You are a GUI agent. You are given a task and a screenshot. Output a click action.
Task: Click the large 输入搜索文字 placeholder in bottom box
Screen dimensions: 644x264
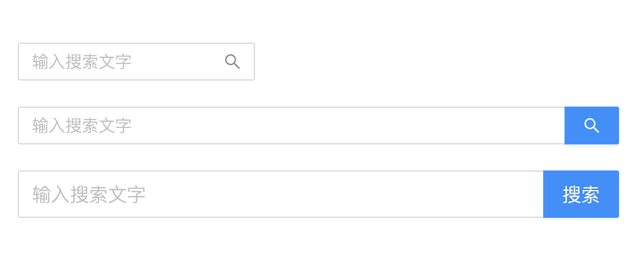click(x=89, y=194)
